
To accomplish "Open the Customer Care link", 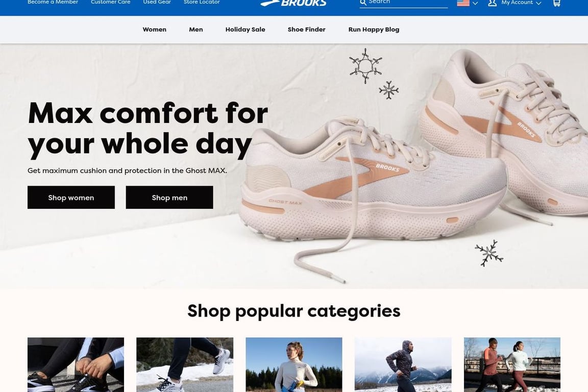I will [111, 2].
